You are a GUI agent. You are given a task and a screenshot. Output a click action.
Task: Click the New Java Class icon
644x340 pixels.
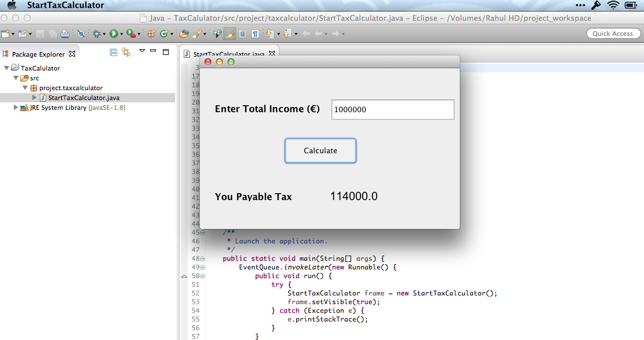[164, 34]
